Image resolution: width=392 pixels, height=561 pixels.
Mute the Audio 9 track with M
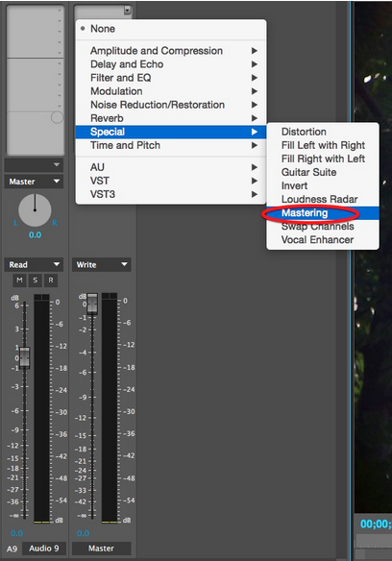point(19,280)
